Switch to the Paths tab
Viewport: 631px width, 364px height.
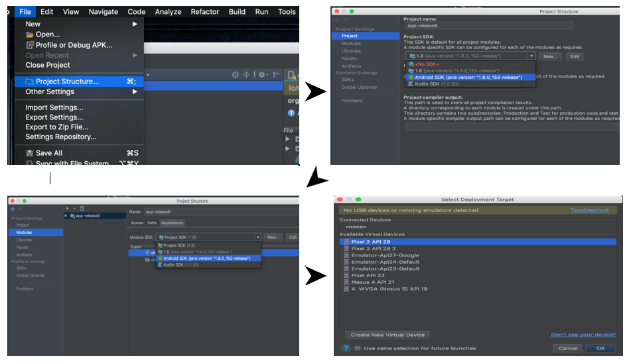tap(152, 223)
